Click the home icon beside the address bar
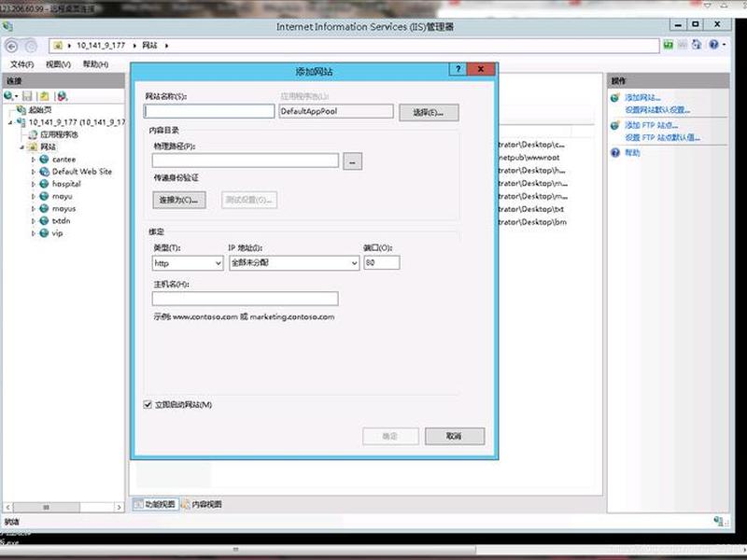747x560 pixels. click(697, 44)
